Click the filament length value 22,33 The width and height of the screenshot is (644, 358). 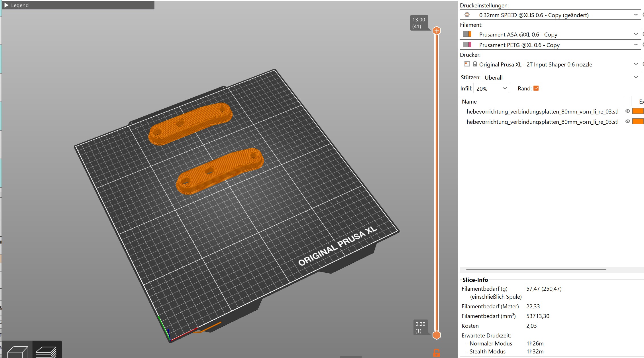click(533, 306)
